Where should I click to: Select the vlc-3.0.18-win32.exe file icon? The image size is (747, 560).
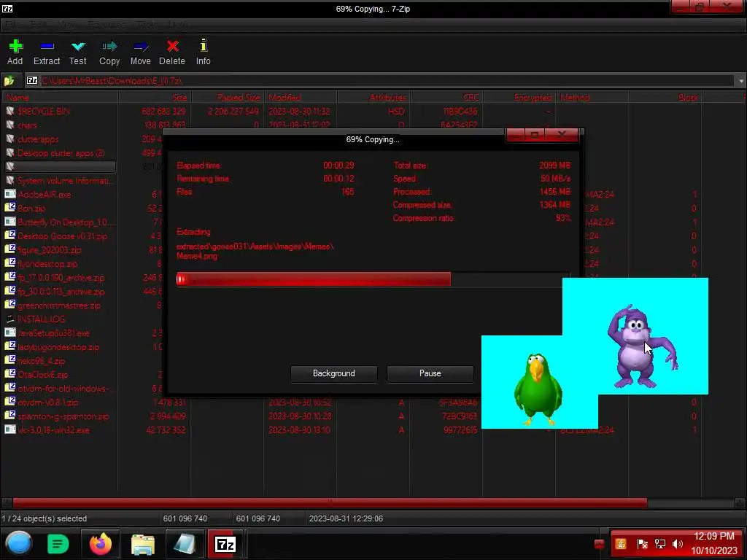click(x=10, y=429)
